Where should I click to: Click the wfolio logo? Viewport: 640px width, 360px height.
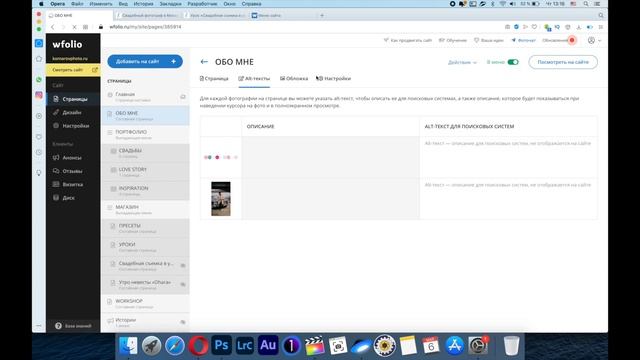point(67,44)
